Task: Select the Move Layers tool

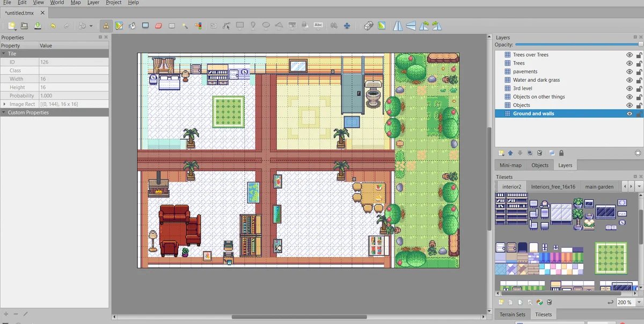Action: [347, 25]
